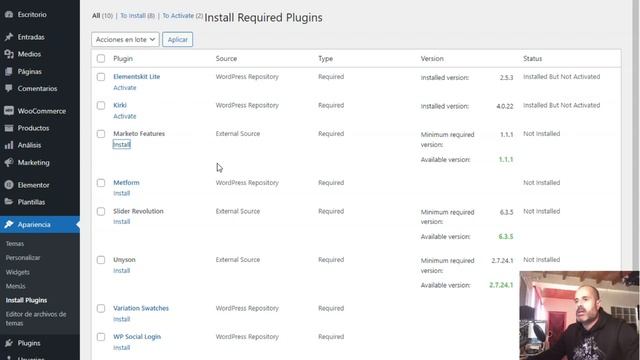640x360 pixels.
Task: Install the Metform plugin
Action: point(122,193)
